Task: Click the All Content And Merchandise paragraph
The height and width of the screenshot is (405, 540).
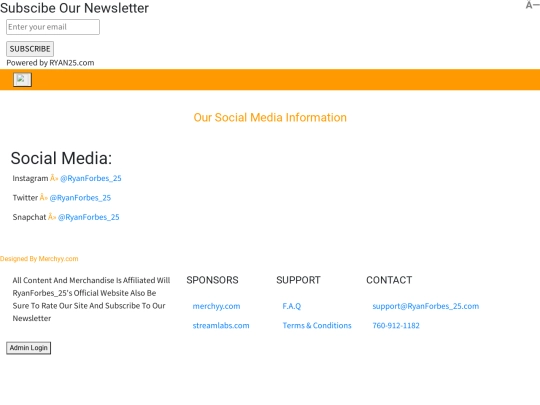Action: 91,299
